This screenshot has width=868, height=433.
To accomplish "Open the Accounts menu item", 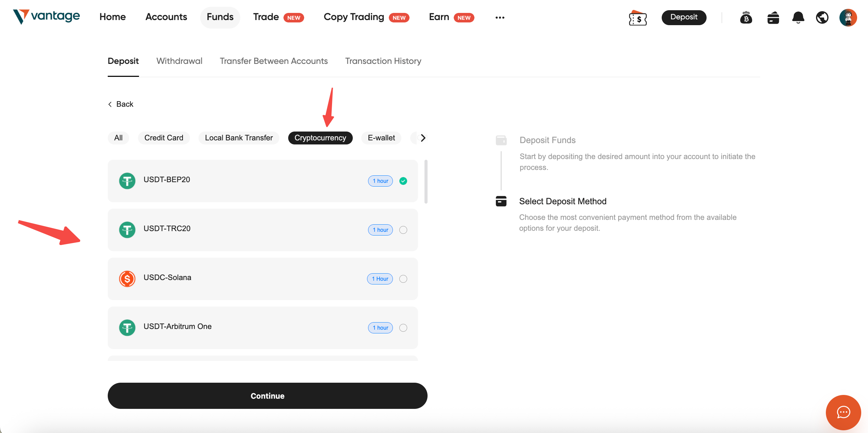I will point(166,17).
